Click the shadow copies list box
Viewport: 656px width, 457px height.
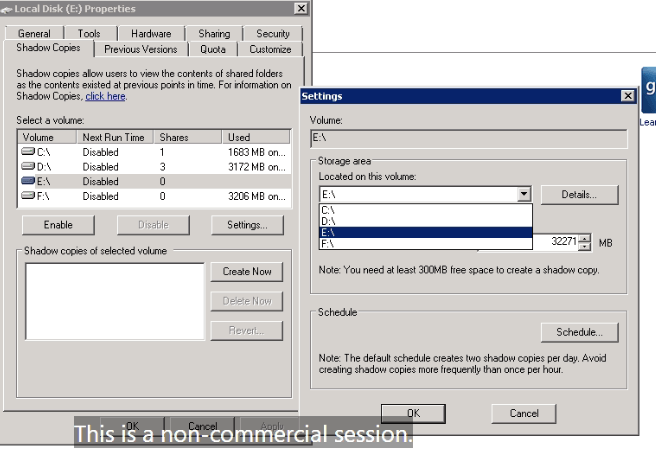pyautogui.click(x=115, y=301)
